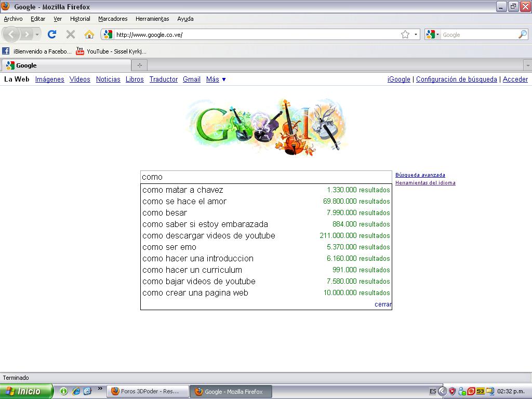
Task: Open the Traductor link
Action: coord(164,79)
